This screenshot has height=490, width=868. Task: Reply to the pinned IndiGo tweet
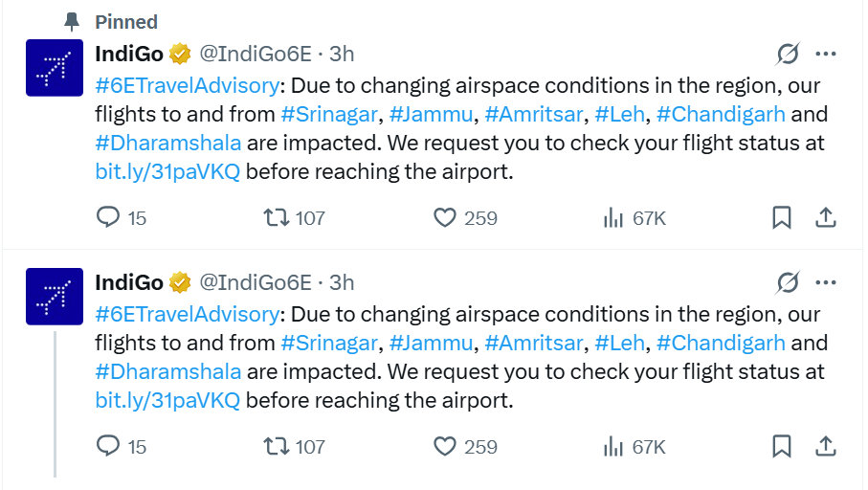(109, 218)
